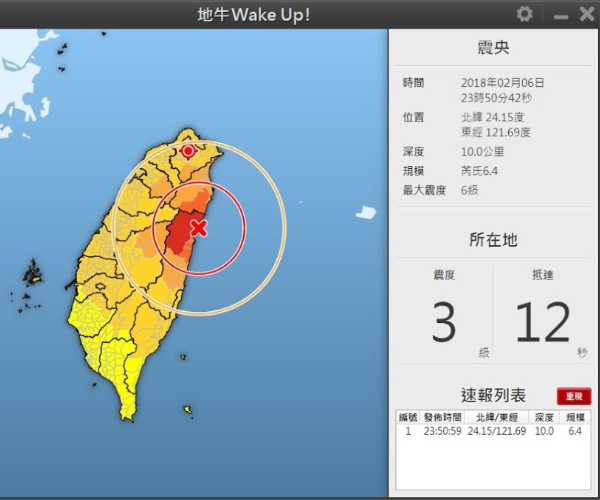Click the arrival countdown number 12
The height and width of the screenshot is (500, 600).
[543, 323]
